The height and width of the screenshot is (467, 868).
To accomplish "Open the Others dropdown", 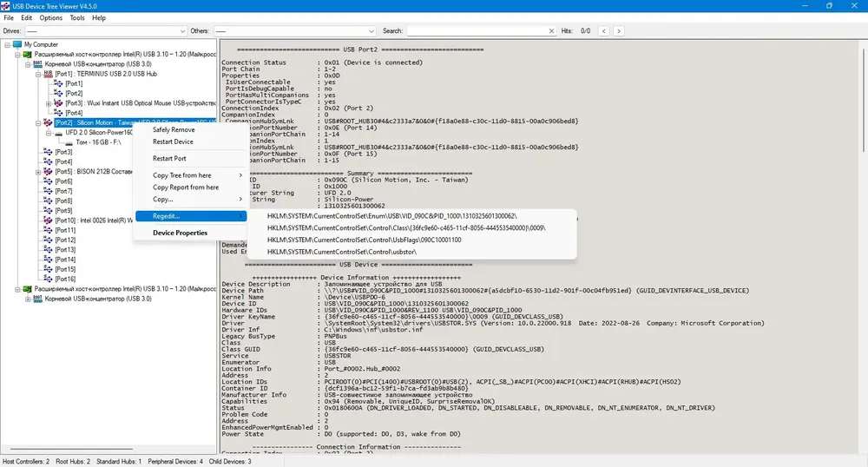I will (294, 31).
